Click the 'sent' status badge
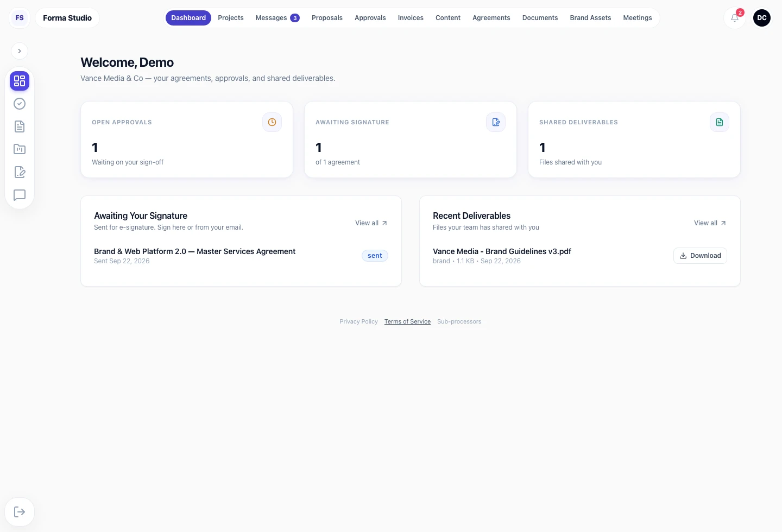782x532 pixels. [375, 256]
